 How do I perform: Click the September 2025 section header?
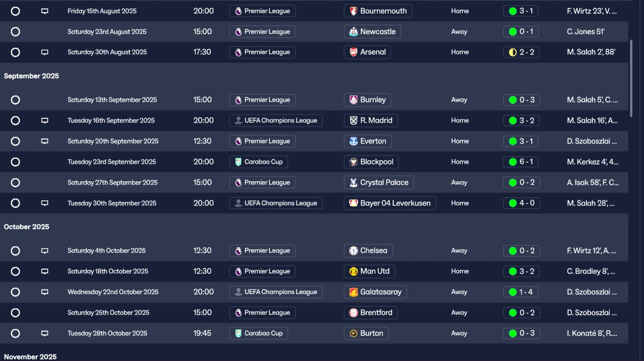click(x=31, y=76)
